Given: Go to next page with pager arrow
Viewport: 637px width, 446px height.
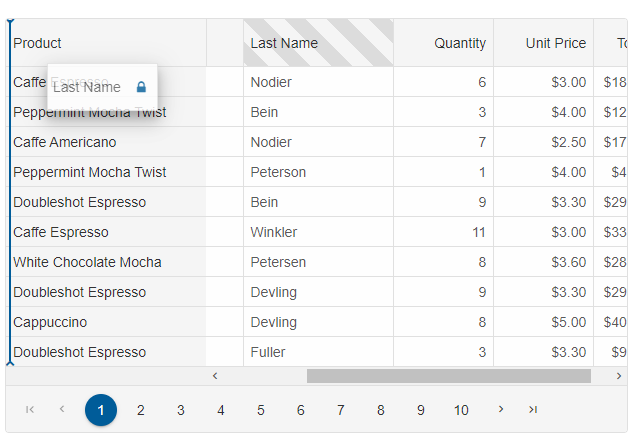Looking at the screenshot, I should 500,409.
